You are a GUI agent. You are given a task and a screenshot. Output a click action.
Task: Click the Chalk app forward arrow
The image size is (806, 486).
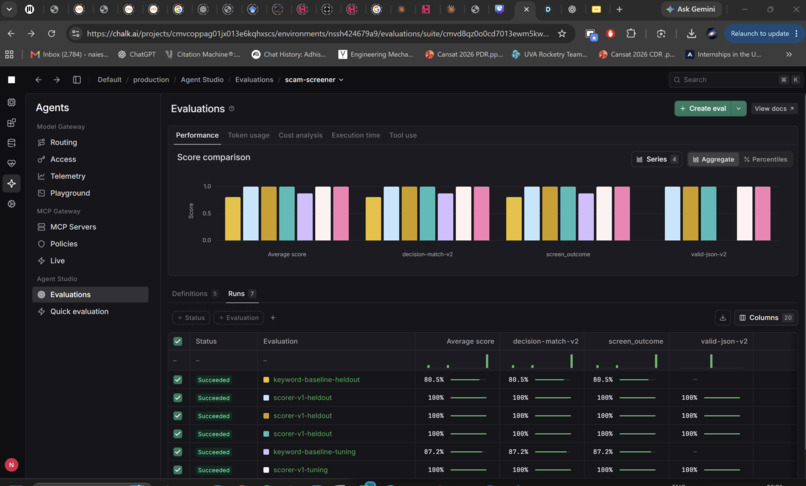point(57,80)
